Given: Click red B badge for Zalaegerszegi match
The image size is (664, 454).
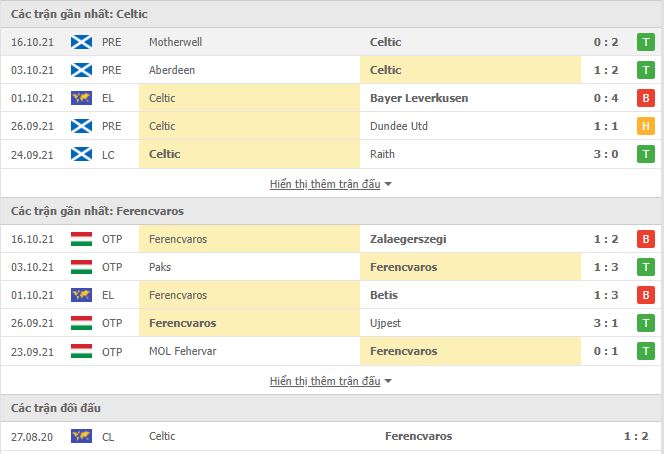Looking at the screenshot, I should click(646, 239).
